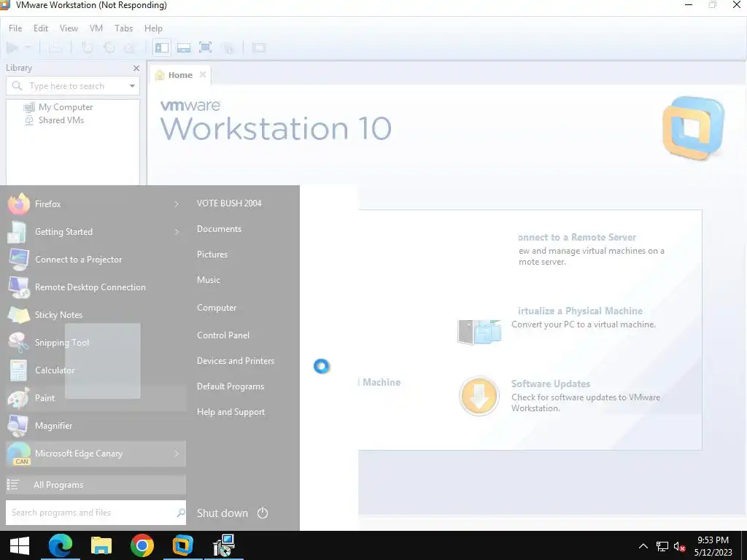This screenshot has width=747, height=560.
Task: Show All Programs list
Action: (x=96, y=485)
